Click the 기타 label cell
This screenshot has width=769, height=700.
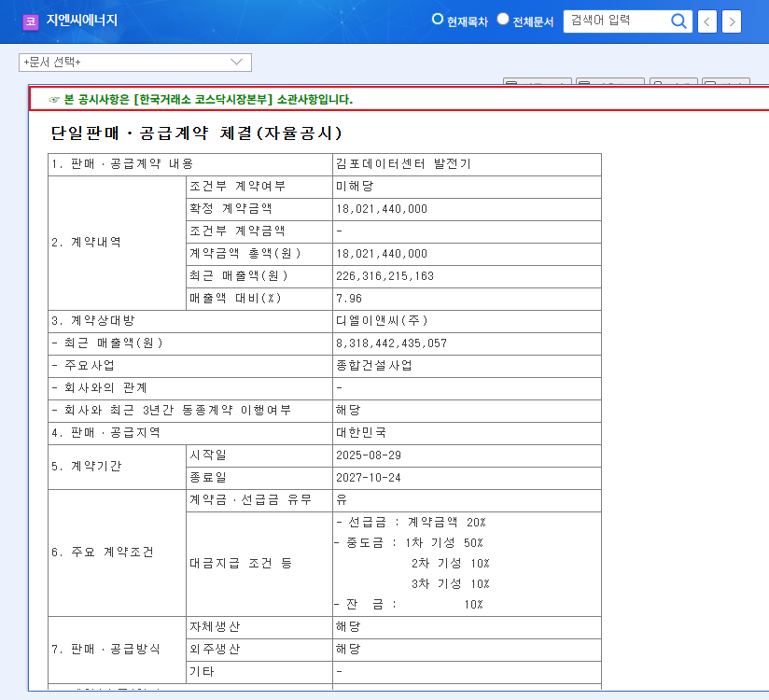pyautogui.click(x=259, y=672)
